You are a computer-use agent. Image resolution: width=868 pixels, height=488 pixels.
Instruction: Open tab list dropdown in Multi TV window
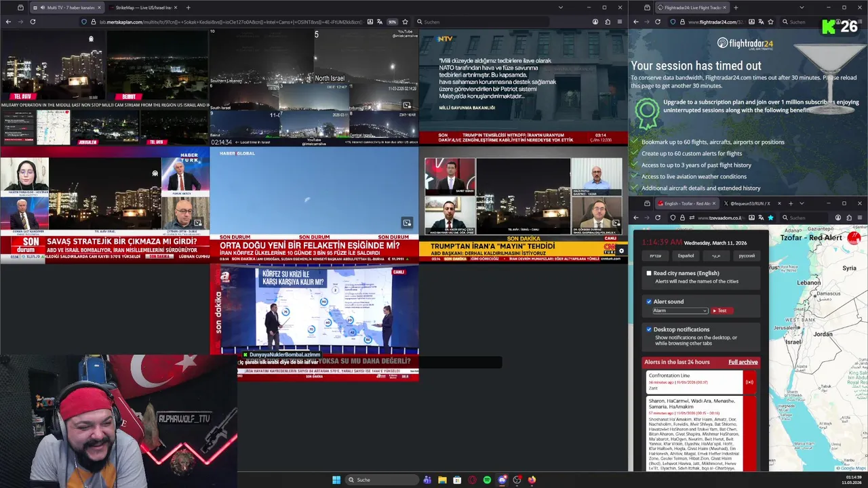[560, 7]
